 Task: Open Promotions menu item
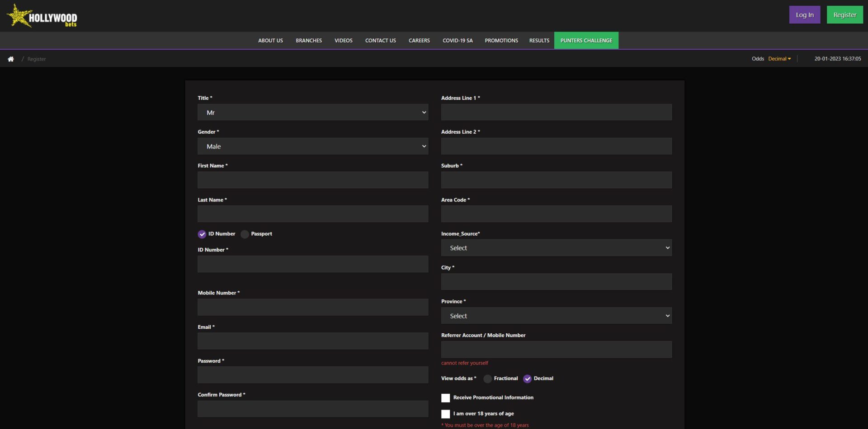point(501,41)
